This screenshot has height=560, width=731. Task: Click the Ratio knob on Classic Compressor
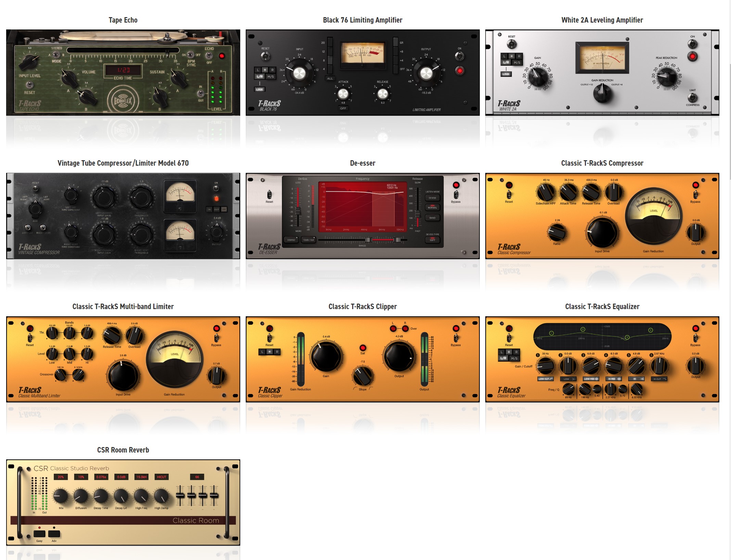[x=557, y=232]
